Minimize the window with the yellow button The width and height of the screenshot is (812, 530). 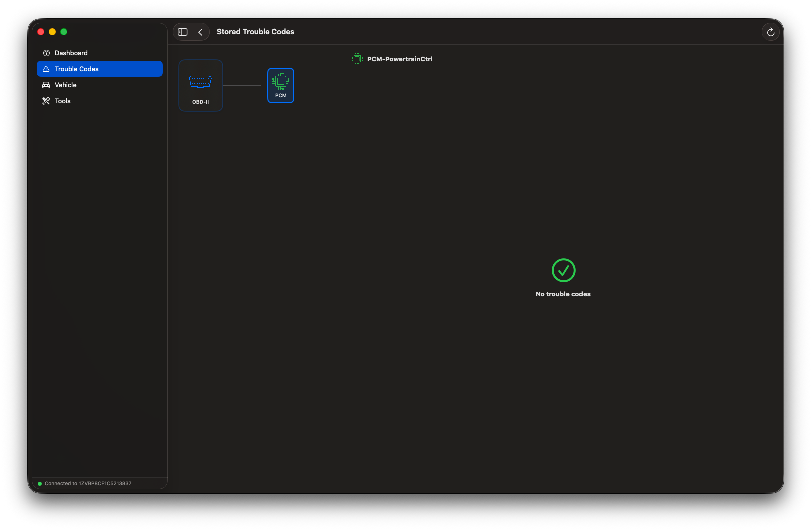(x=52, y=32)
